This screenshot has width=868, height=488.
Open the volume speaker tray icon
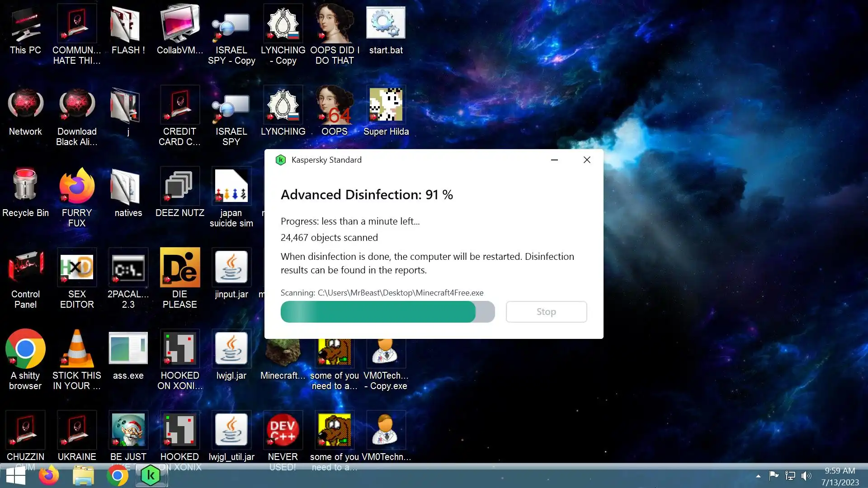(x=806, y=476)
